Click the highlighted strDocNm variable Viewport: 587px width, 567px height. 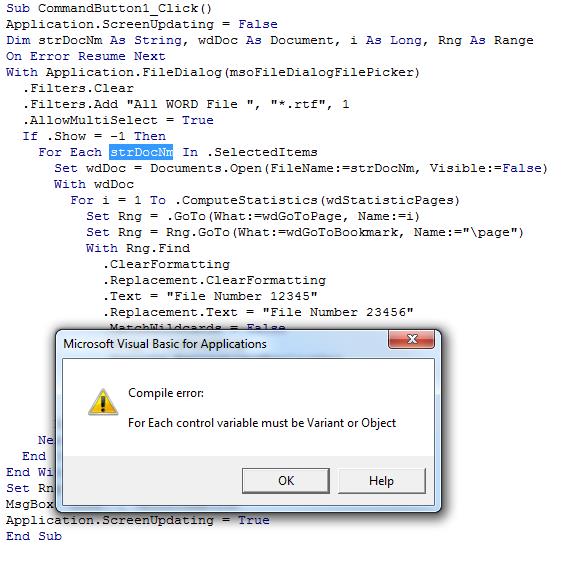pyautogui.click(x=141, y=152)
